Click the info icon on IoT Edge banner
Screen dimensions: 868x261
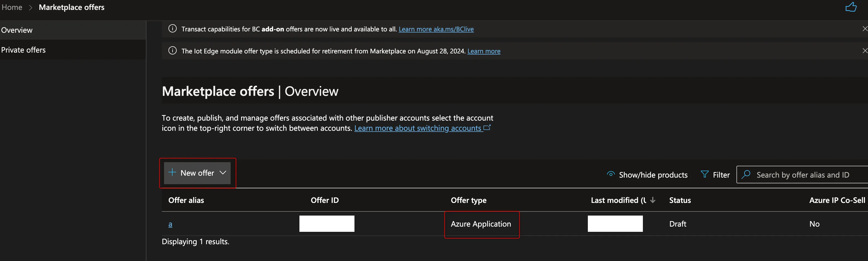[x=172, y=51]
